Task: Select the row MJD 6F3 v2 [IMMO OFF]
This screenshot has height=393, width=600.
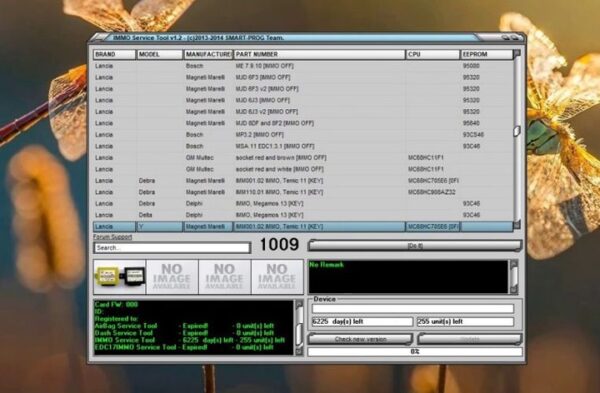Action: [303, 89]
